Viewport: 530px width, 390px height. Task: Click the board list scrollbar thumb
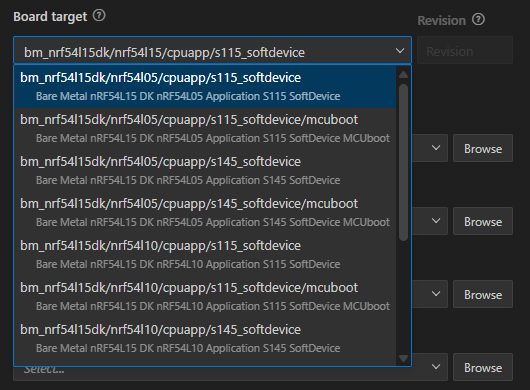403,162
